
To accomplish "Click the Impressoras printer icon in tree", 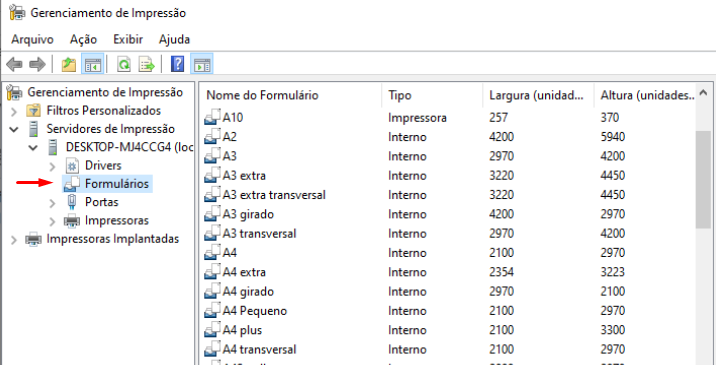I will pos(72,221).
